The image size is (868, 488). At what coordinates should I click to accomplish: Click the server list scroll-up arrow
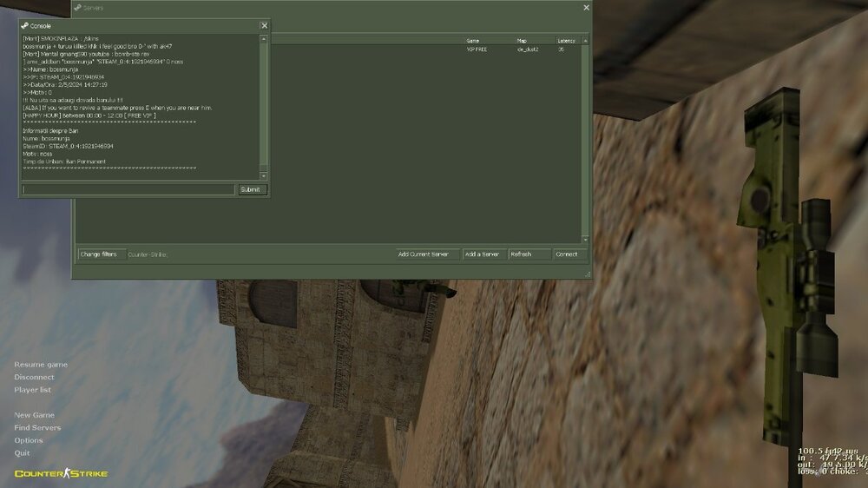pos(585,40)
